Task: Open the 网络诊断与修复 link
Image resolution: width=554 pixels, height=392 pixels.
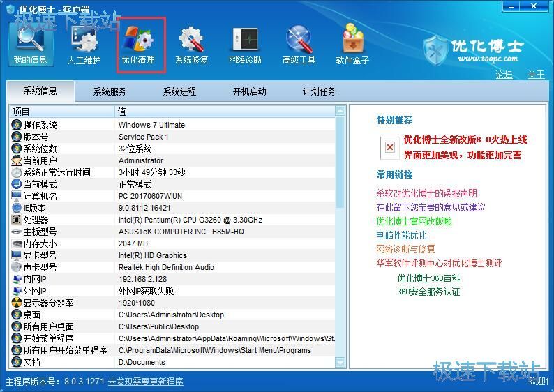Action: coord(405,249)
